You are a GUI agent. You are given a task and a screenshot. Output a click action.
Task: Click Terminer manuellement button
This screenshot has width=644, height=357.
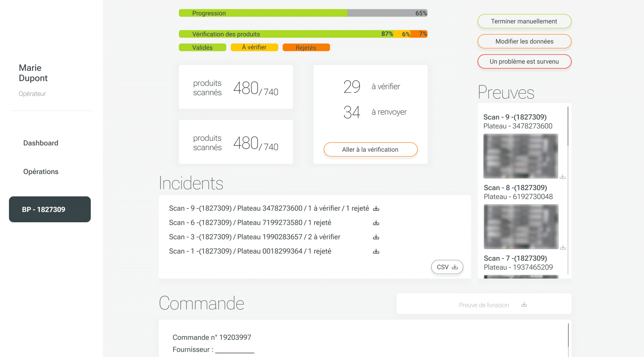click(x=524, y=21)
